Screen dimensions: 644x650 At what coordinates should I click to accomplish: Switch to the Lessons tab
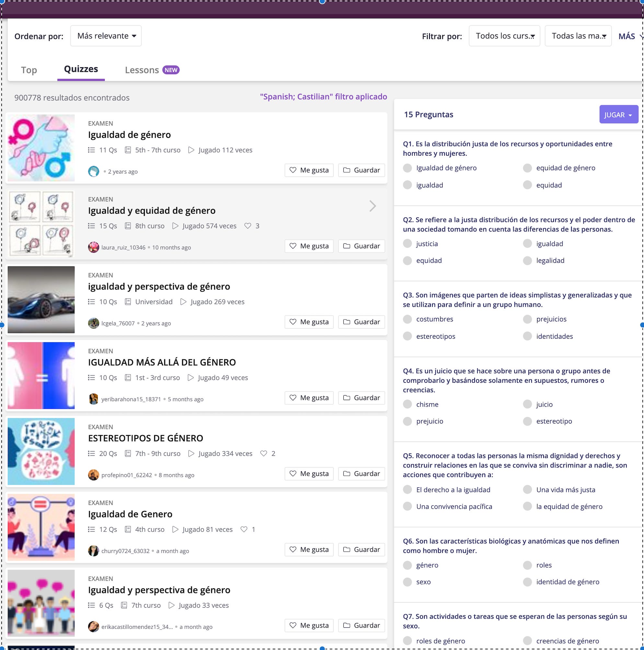[x=142, y=70]
